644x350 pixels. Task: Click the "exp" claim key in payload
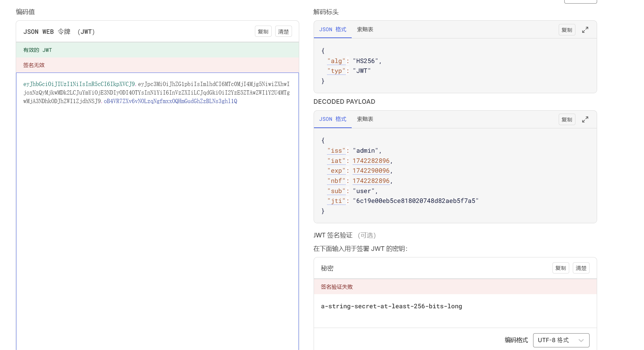[x=336, y=171]
